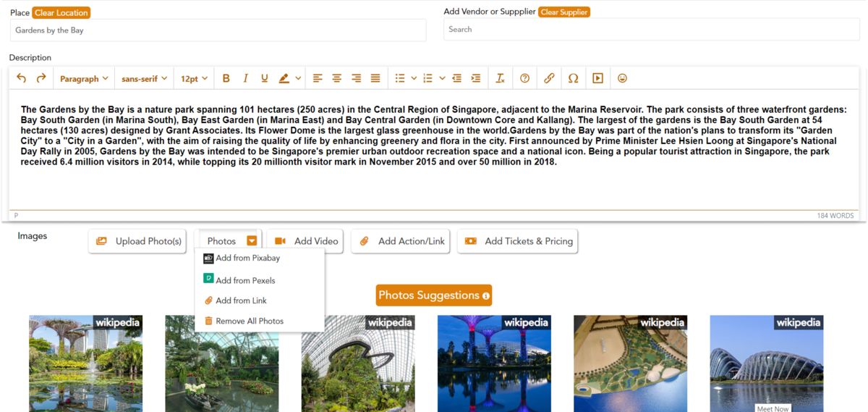The image size is (868, 412).
Task: Apply bold formatting to text
Action: 226,78
